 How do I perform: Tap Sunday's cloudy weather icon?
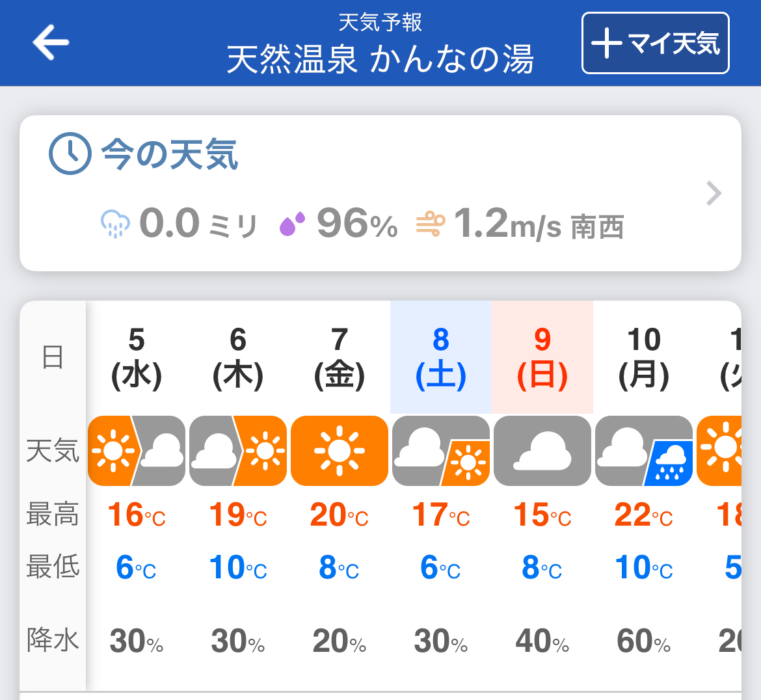542,451
